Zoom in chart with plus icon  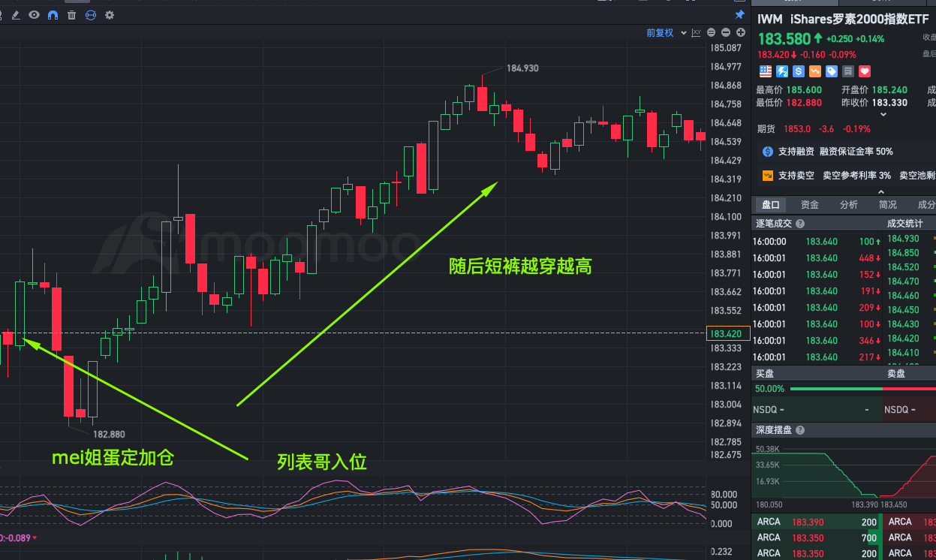(740, 33)
